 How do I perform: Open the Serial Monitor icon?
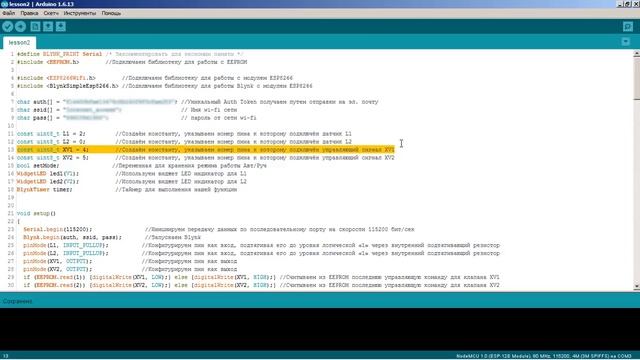(x=628, y=27)
